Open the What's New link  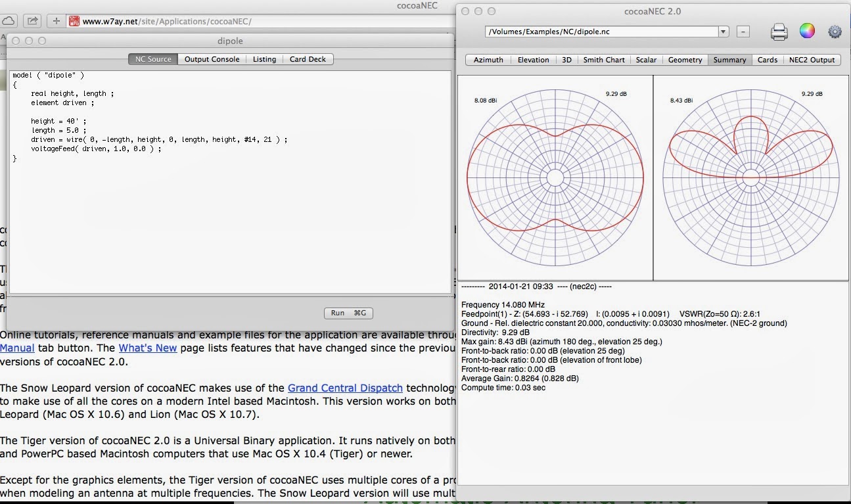(x=147, y=348)
